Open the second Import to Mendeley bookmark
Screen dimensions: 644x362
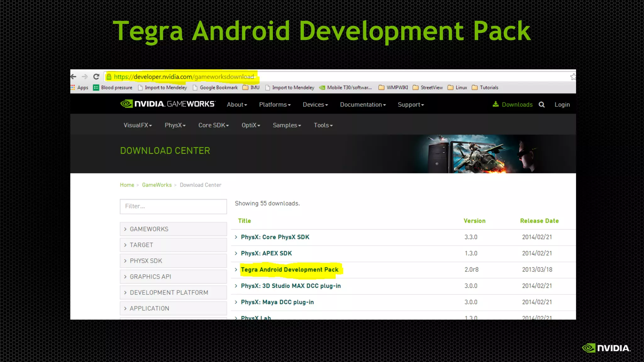coord(290,88)
